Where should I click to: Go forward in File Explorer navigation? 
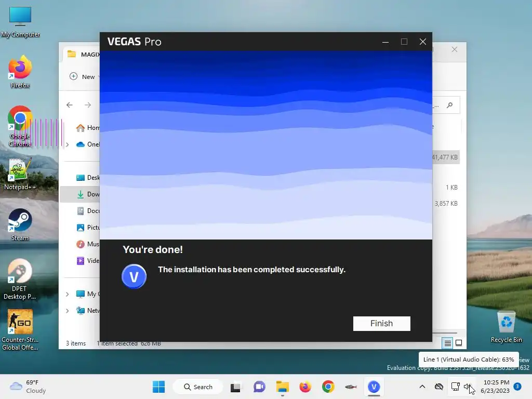tap(88, 105)
